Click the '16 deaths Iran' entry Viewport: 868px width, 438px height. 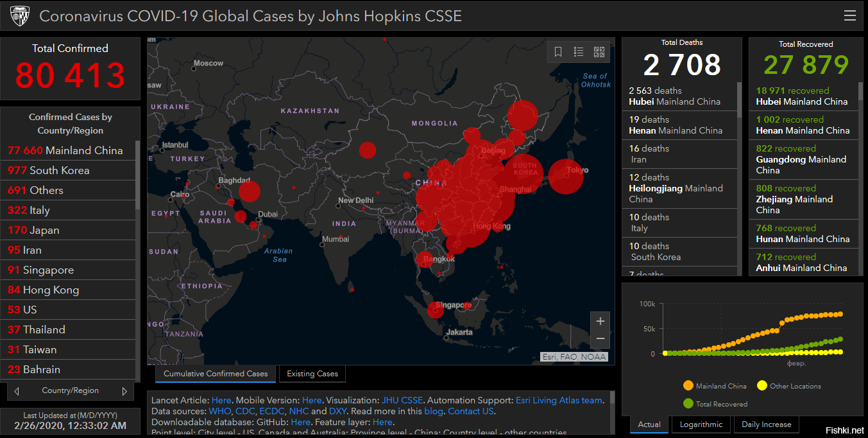coord(679,154)
